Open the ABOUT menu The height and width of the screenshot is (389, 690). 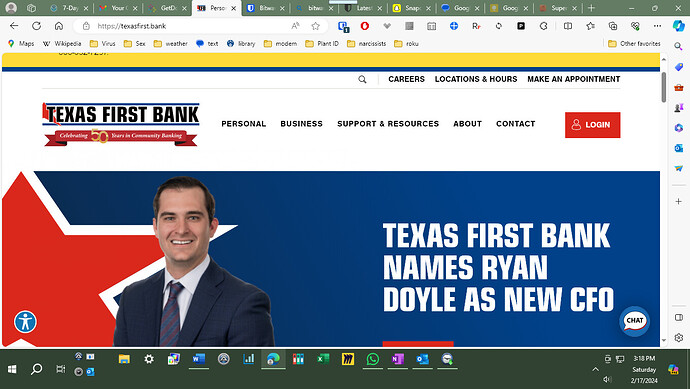(467, 124)
